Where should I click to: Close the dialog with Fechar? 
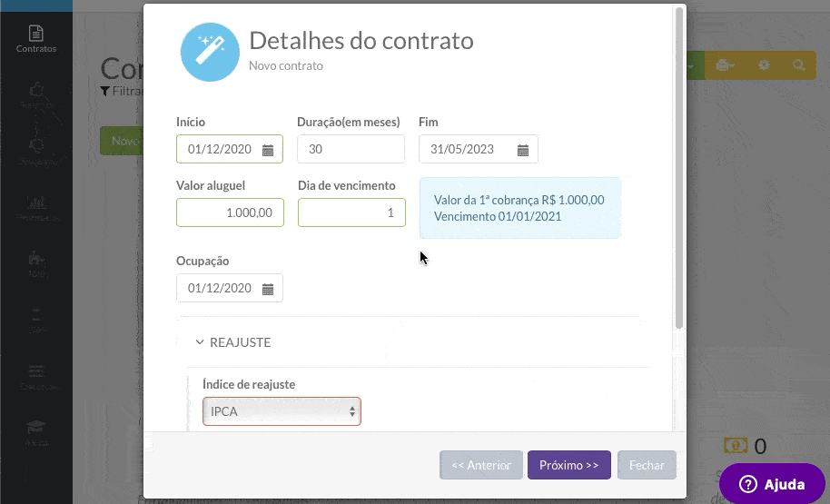click(647, 465)
